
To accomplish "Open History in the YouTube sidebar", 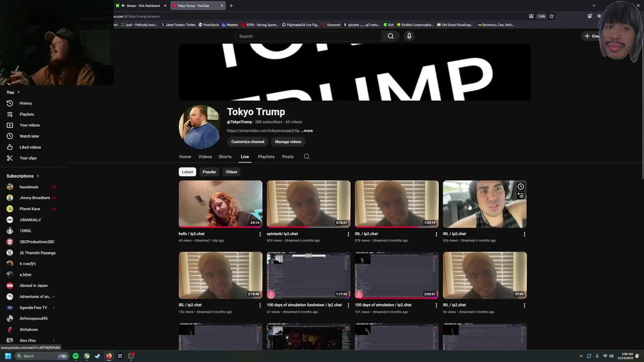I will [x=26, y=103].
